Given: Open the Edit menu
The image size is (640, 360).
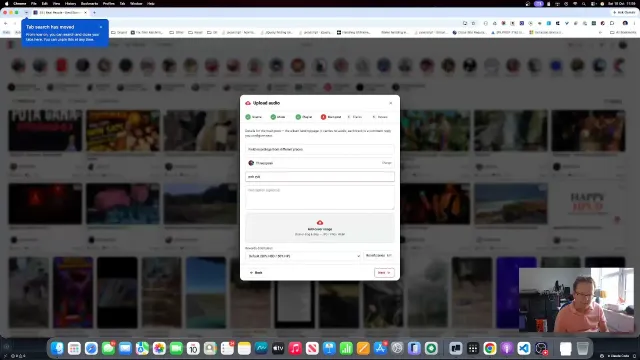Looking at the screenshot, I should [44, 3].
